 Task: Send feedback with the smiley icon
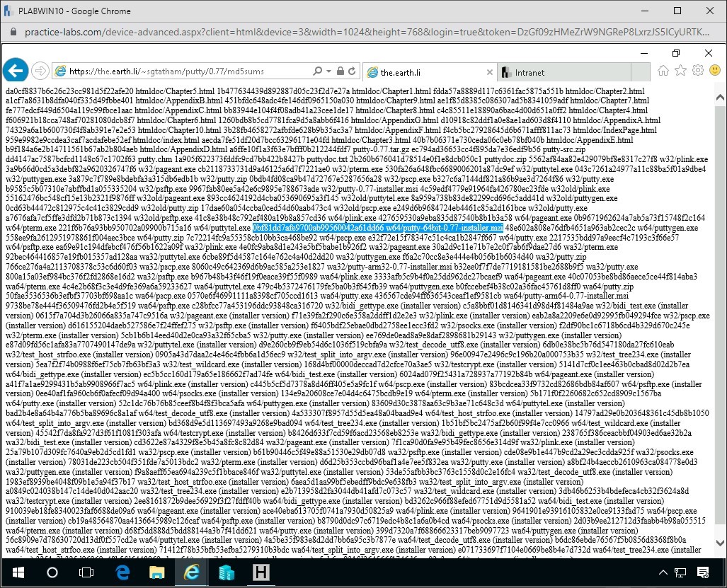tap(714, 71)
